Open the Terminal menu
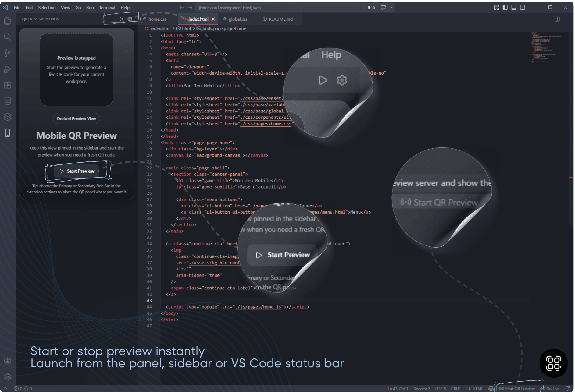 [x=107, y=7]
